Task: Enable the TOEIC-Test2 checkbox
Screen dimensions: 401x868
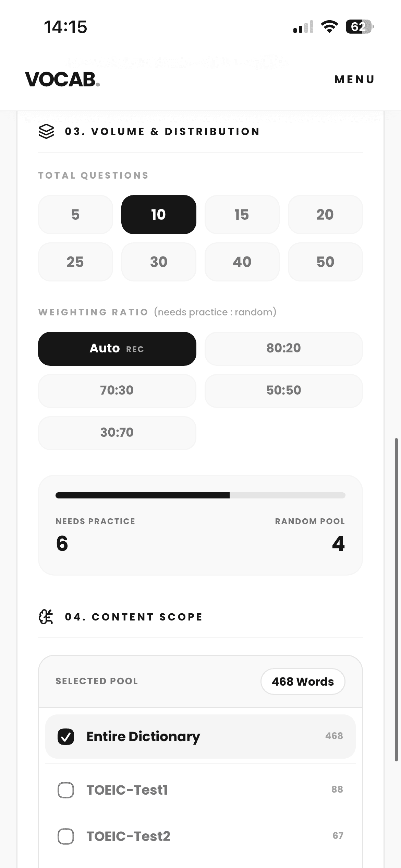Action: (x=66, y=836)
